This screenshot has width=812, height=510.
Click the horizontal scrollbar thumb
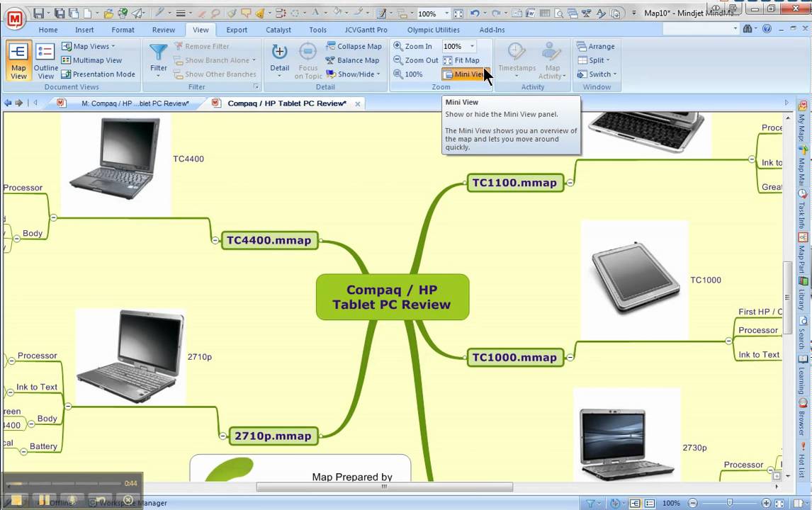pos(384,487)
